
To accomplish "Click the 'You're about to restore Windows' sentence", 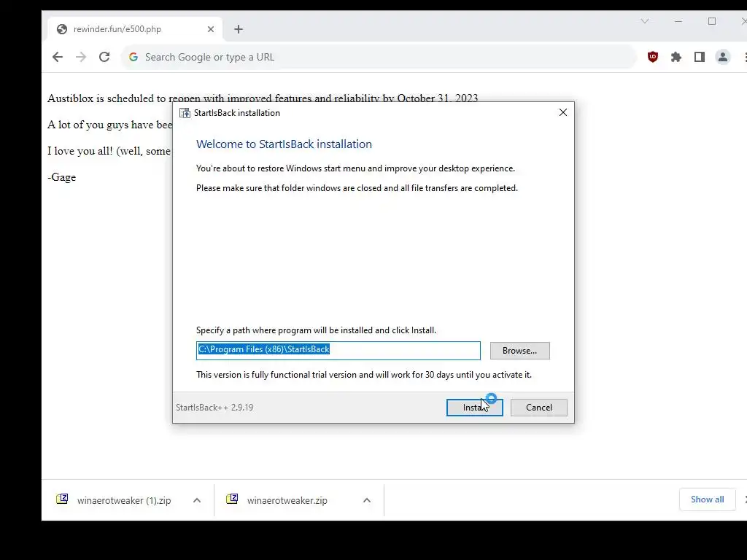I will [355, 168].
